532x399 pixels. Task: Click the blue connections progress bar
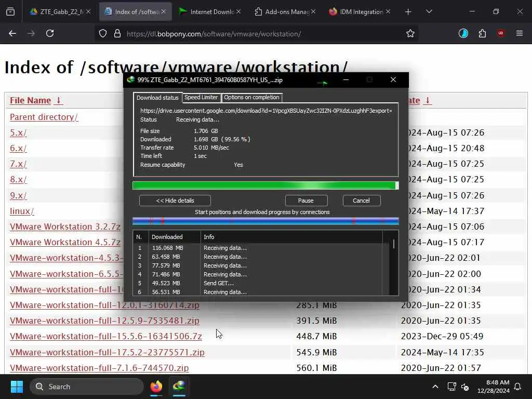pos(265,221)
